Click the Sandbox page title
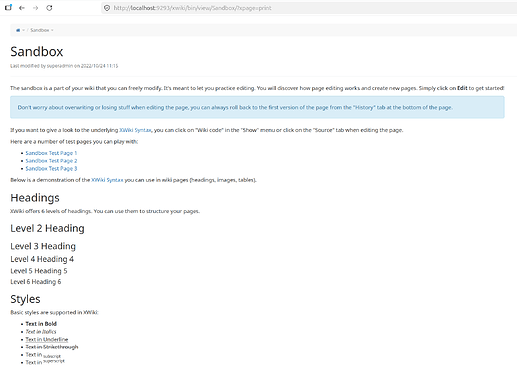 [x=37, y=52]
